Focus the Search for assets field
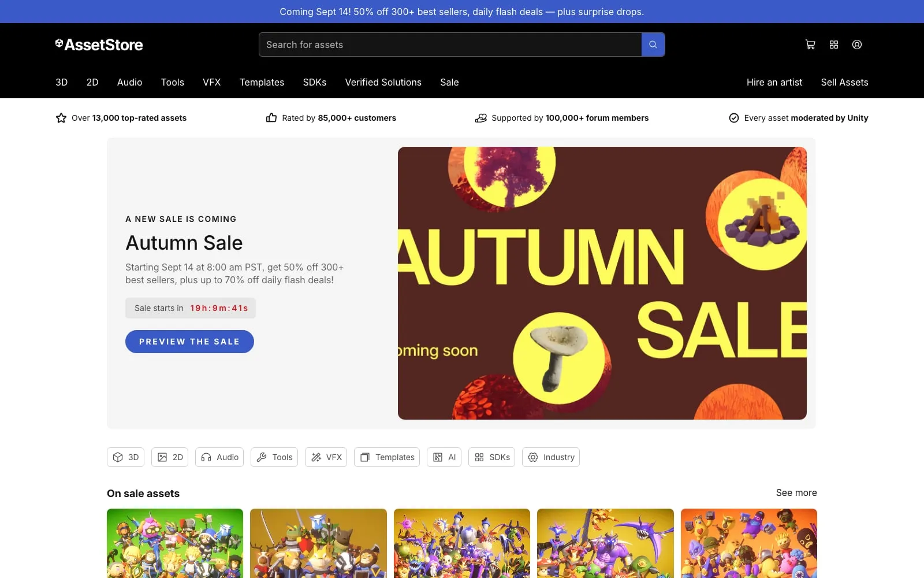The image size is (924, 578). point(450,45)
